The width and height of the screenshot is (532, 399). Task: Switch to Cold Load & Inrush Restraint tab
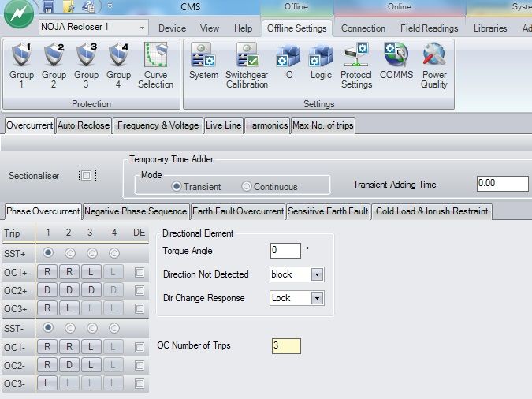pyautogui.click(x=432, y=211)
